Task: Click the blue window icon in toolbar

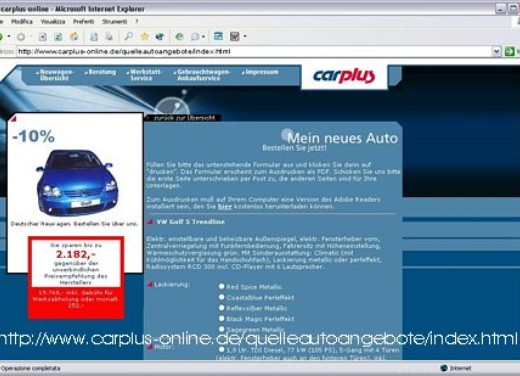Action: click(x=218, y=36)
